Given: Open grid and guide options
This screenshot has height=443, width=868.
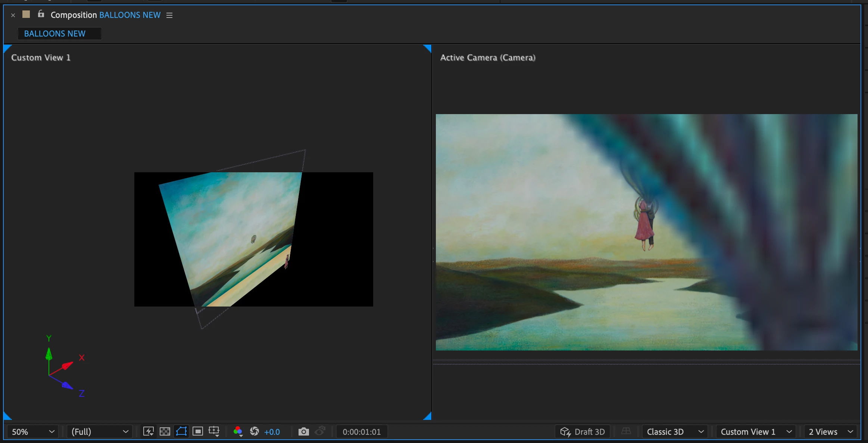Looking at the screenshot, I should (x=214, y=431).
